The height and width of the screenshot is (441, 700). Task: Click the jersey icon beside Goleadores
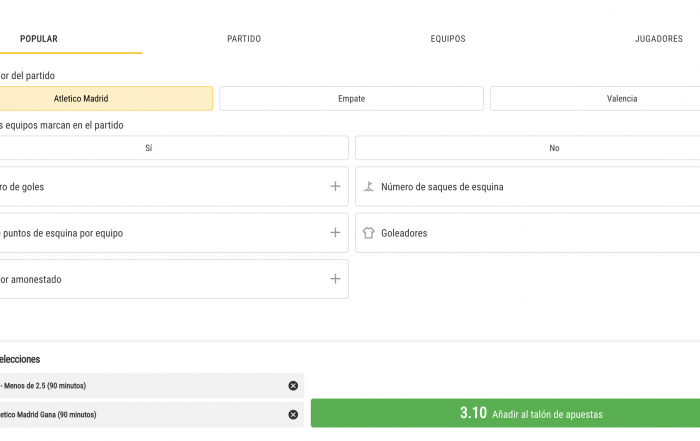coord(368,233)
